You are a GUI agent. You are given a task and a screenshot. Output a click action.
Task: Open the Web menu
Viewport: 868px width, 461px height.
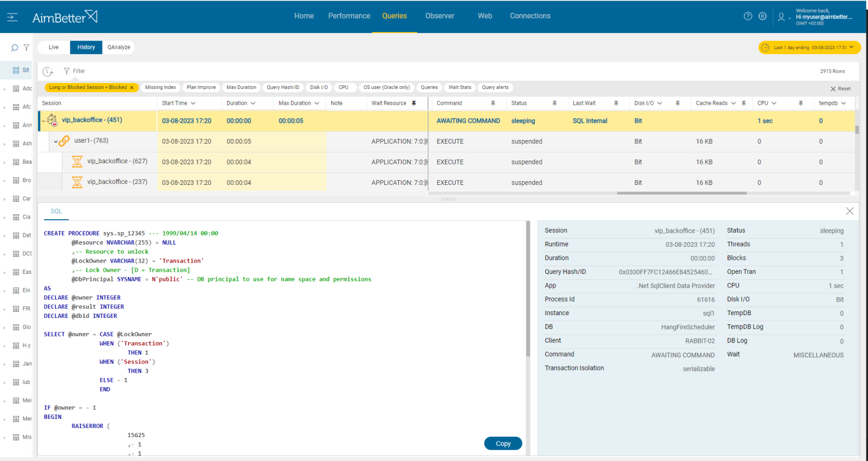tap(485, 16)
